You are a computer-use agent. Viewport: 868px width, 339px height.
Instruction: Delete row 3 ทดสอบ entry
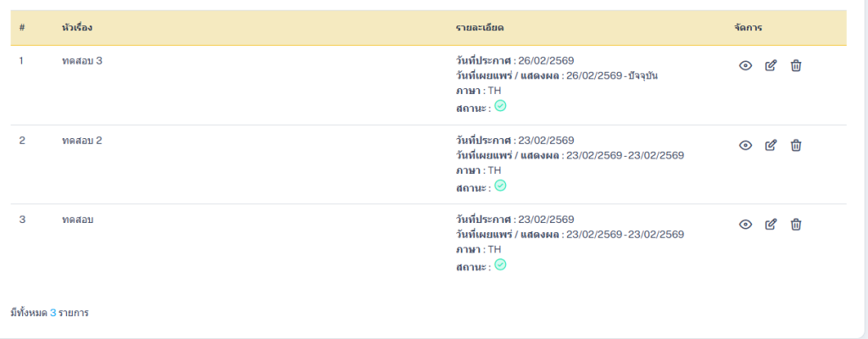click(795, 225)
